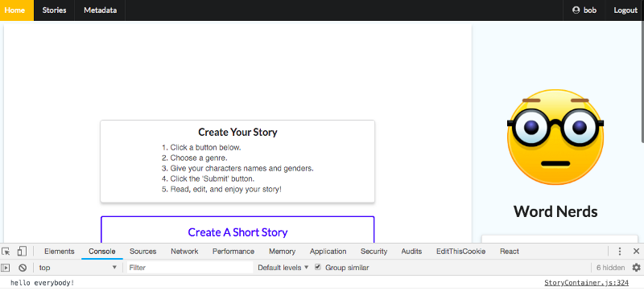Clear the console with the ban icon
644x291 pixels.
23,268
